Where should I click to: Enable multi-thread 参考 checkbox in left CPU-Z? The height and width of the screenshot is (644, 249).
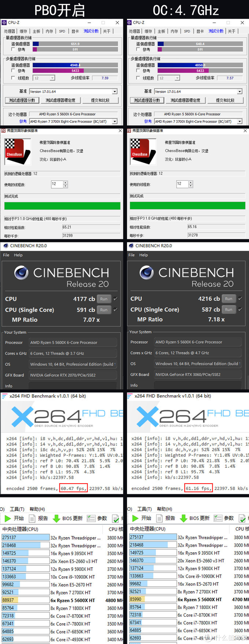(13, 71)
